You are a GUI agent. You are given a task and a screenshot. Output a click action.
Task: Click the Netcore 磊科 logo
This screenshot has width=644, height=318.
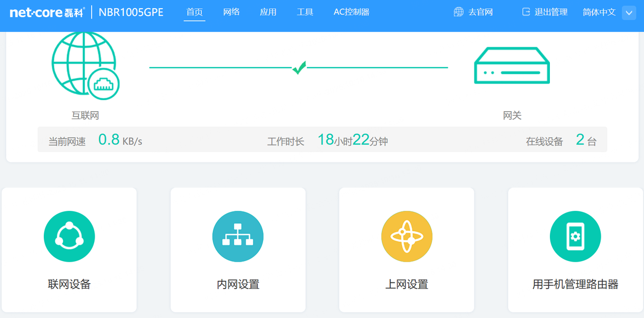[x=47, y=13]
